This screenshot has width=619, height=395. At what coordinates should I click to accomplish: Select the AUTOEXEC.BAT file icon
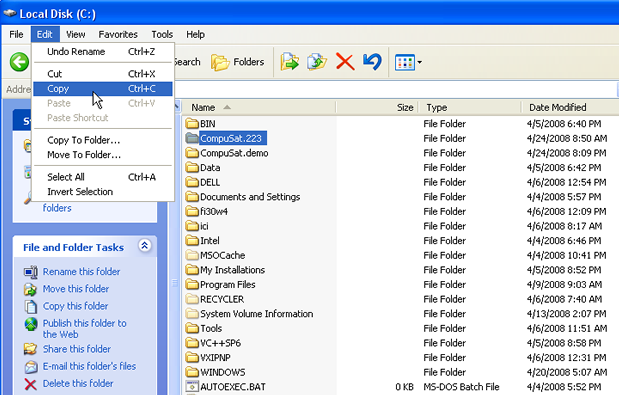tap(192, 387)
